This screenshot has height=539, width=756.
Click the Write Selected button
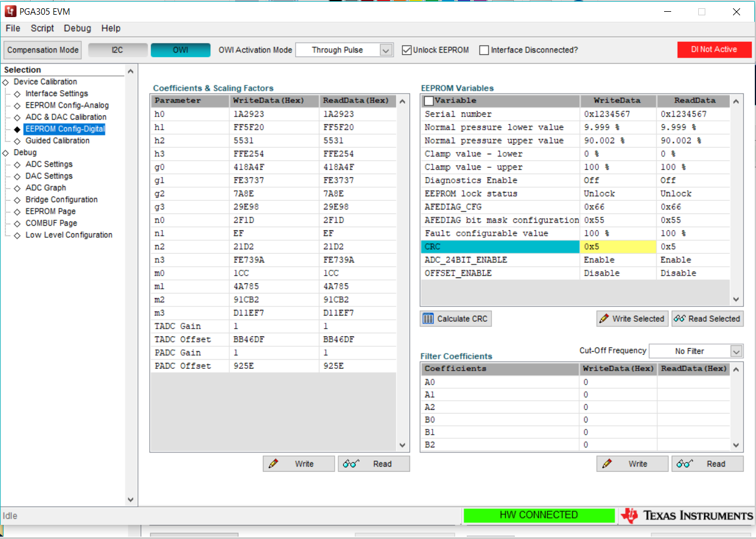pos(632,319)
